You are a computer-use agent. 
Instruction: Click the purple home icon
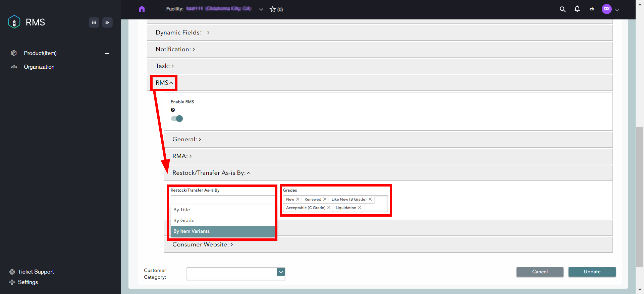[142, 9]
